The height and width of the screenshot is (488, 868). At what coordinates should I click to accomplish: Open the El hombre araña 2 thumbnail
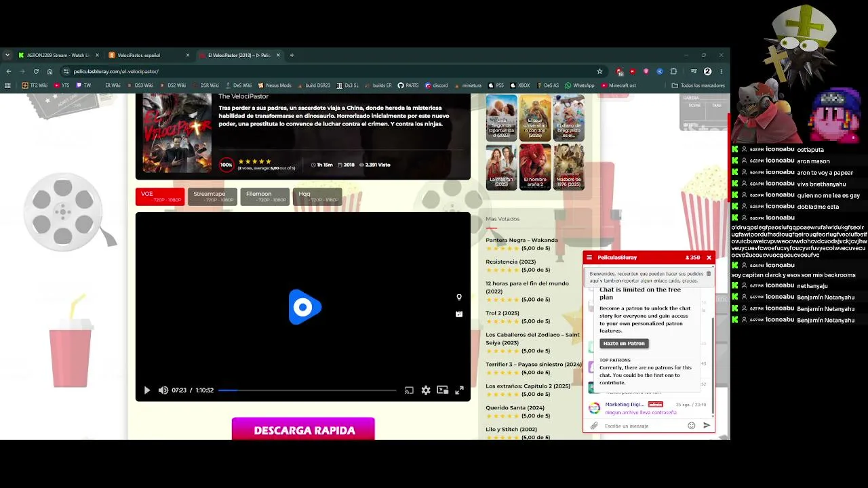tap(535, 167)
